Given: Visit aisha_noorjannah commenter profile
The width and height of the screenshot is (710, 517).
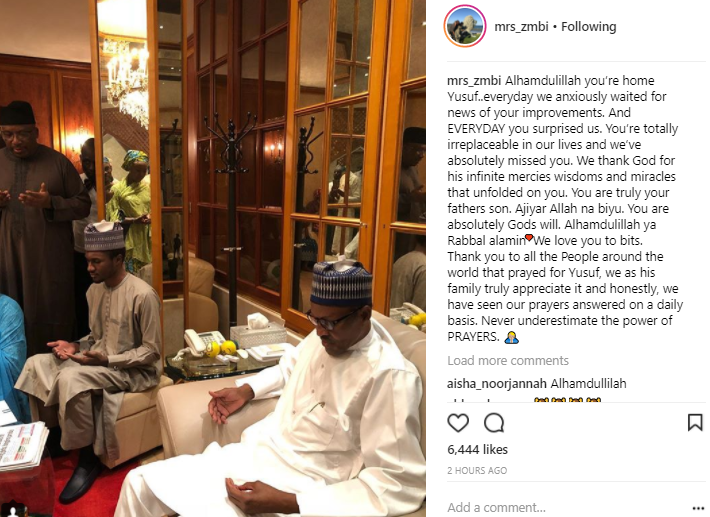Looking at the screenshot, I should [x=497, y=383].
